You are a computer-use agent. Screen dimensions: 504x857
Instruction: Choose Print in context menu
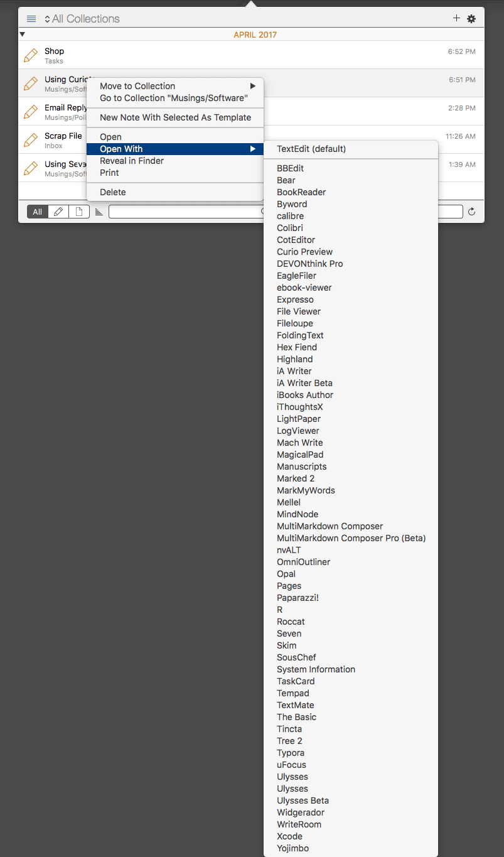coord(175,173)
